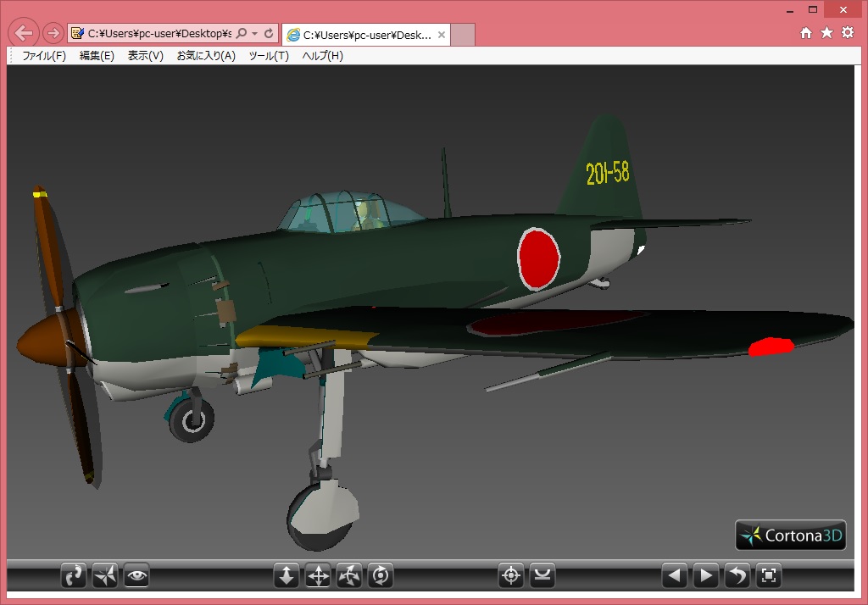Click the Cortona3D logo badge

coord(791,535)
